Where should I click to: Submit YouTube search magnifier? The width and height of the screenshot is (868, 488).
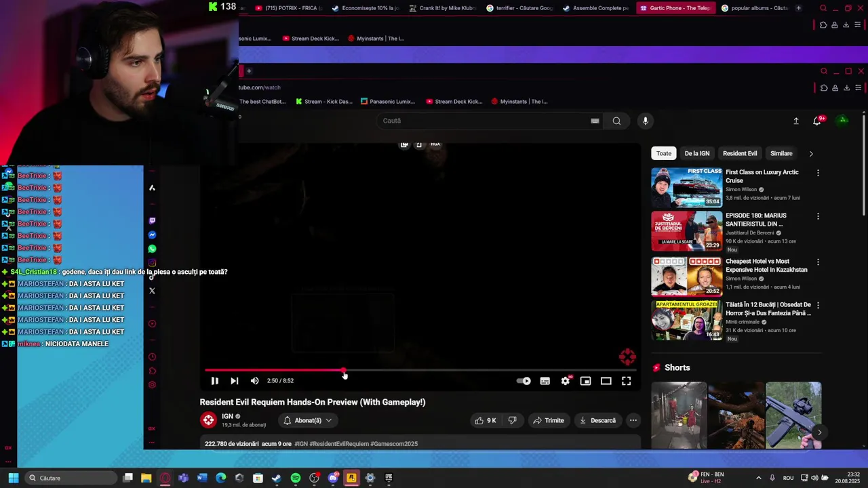click(616, 121)
